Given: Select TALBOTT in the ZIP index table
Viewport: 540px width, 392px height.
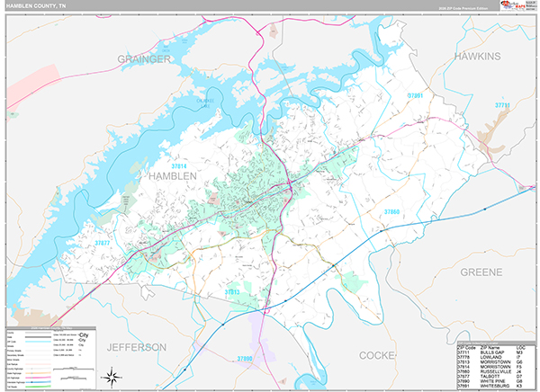Looking at the screenshot, I should pyautogui.click(x=490, y=377).
